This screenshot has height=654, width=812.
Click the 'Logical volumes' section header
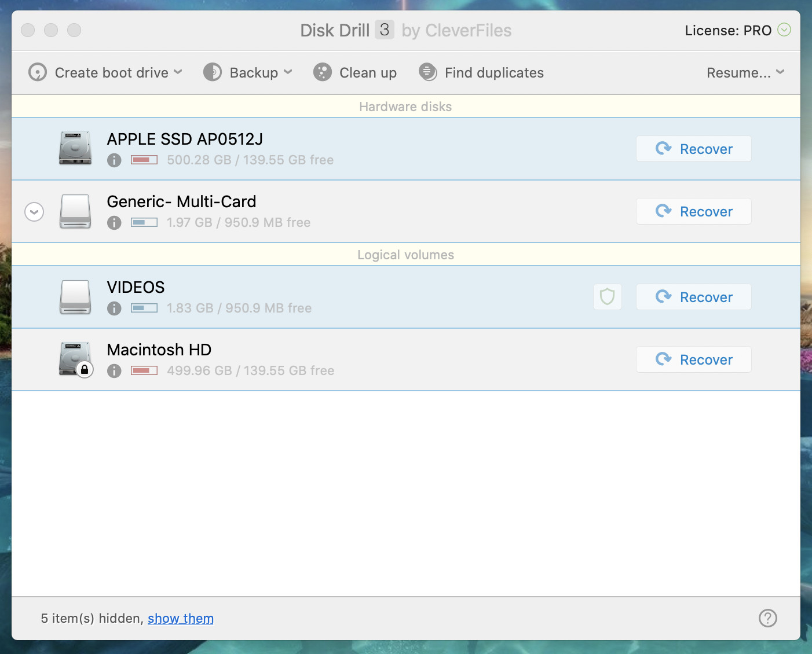coord(405,255)
